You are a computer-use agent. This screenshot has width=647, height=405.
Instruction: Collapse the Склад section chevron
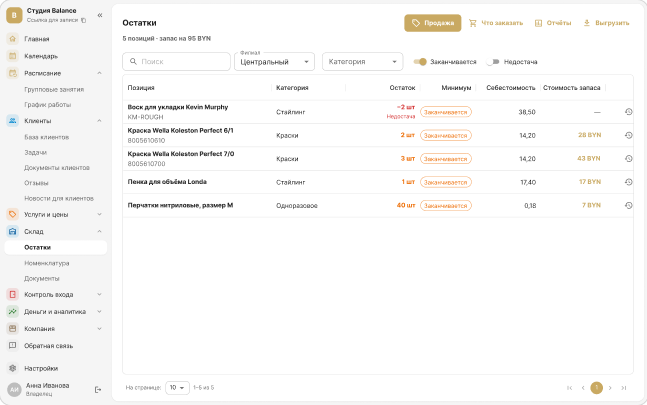coord(99,231)
